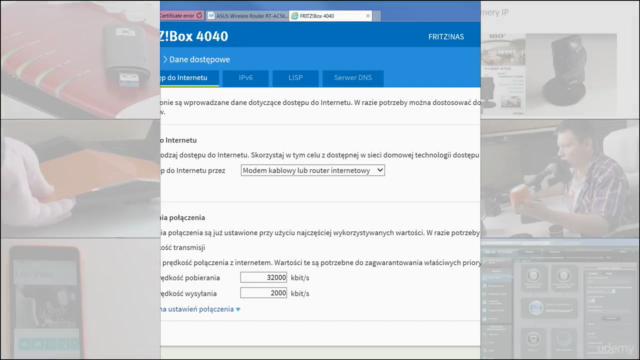Switch to the FRITZ!Box 4040 browser tab
This screenshot has height=360, width=640.
[331, 16]
